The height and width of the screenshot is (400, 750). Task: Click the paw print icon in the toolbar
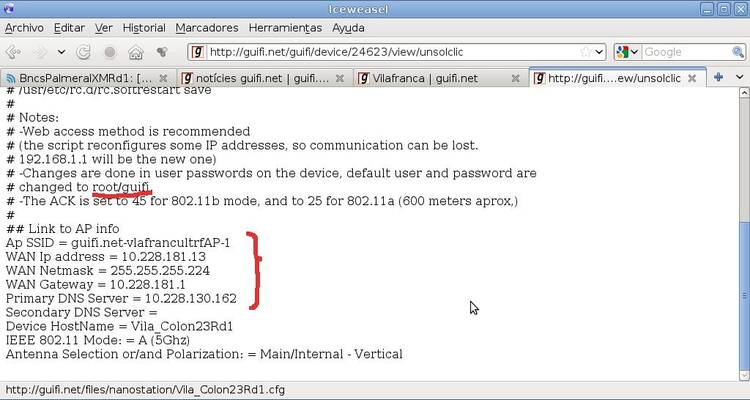[x=162, y=52]
